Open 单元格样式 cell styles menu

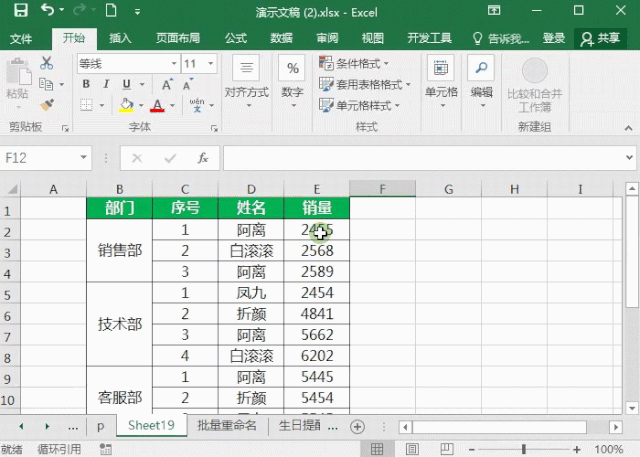pyautogui.click(x=359, y=106)
